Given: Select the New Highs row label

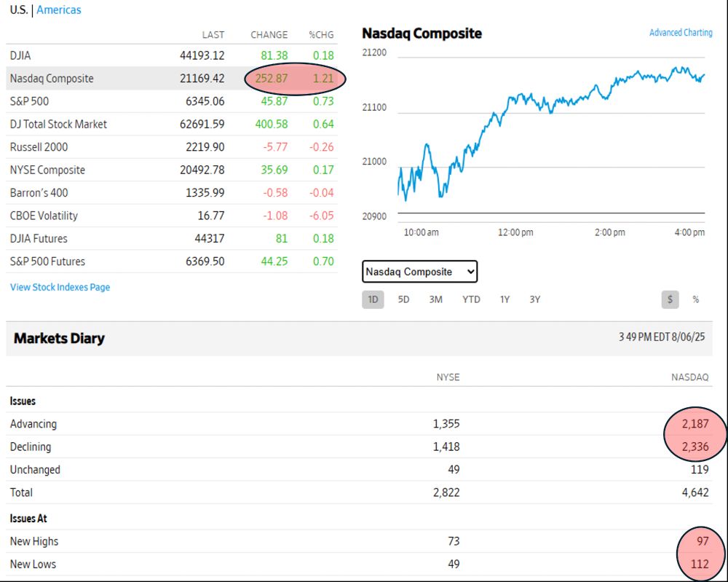Looking at the screenshot, I should click(34, 542).
